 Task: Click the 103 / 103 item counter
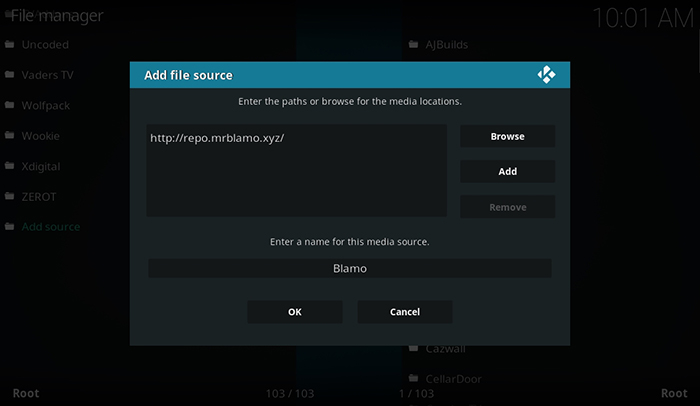[x=290, y=393]
